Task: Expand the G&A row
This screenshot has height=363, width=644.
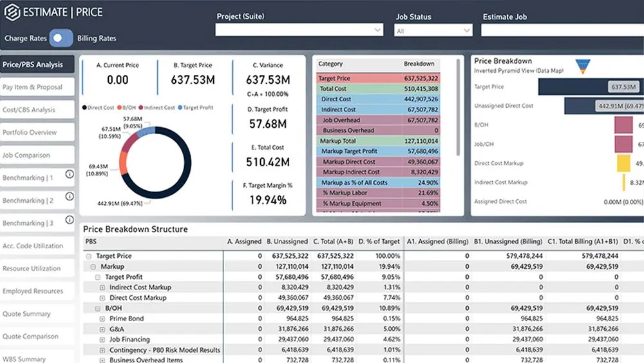Action: [102, 329]
